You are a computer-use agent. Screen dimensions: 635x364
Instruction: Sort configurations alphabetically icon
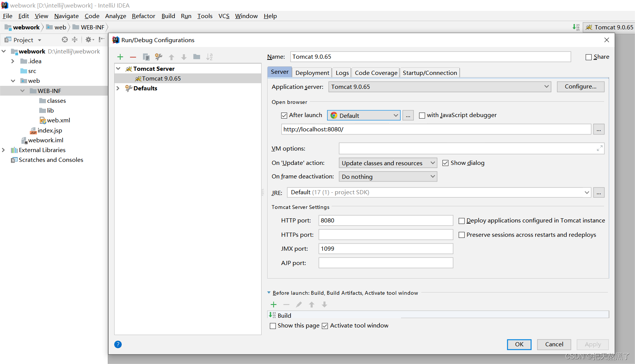[x=210, y=57]
